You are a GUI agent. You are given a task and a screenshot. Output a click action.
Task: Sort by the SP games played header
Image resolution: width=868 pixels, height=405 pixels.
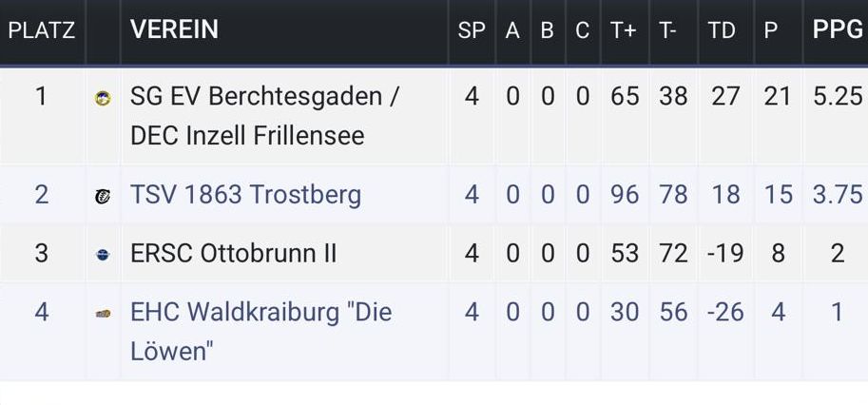(472, 30)
